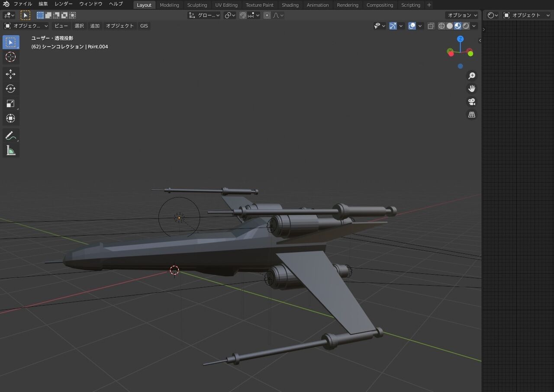The width and height of the screenshot is (554, 392).
Task: Toggle camera view with camera icon
Action: click(x=472, y=102)
